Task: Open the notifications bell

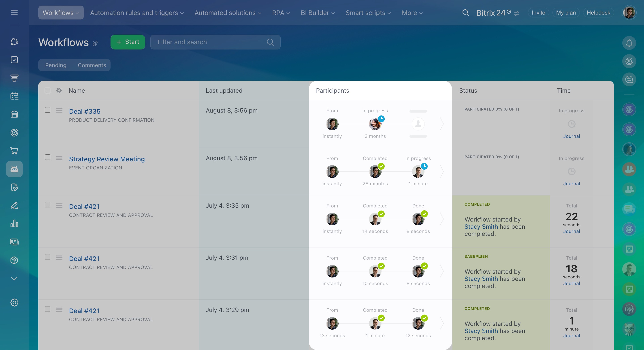Action: point(629,43)
